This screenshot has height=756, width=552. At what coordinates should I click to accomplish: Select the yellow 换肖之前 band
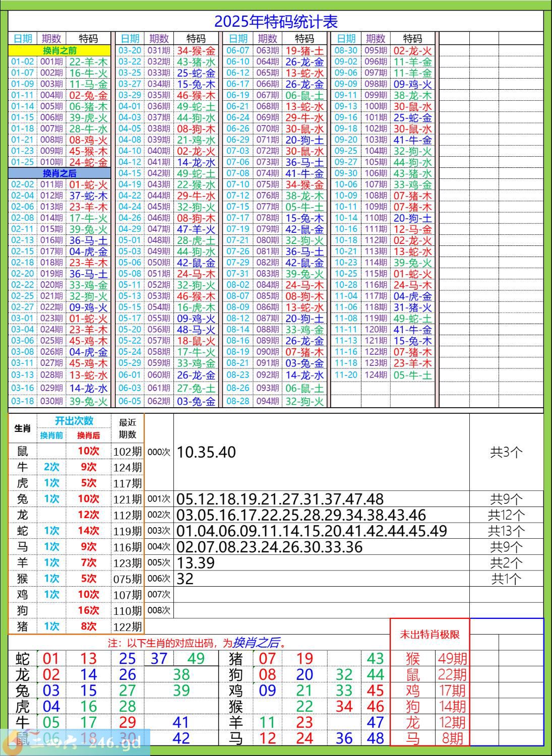click(59, 50)
